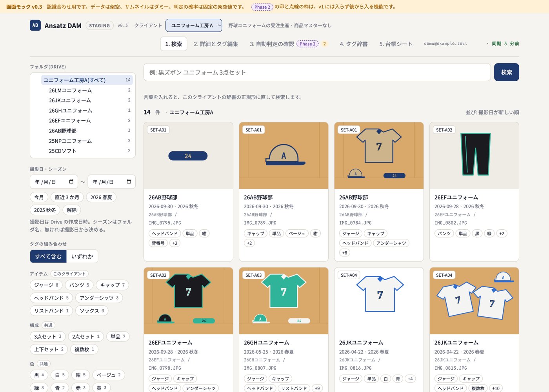Open thumbnail of IMG_0789.JPG cap
The width and height of the screenshot is (549, 392).
tap(284, 156)
